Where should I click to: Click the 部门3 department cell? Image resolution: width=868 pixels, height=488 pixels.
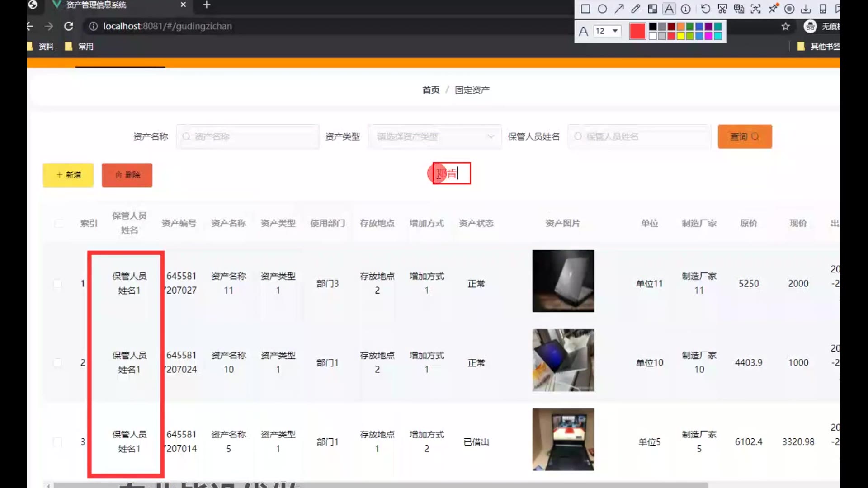[327, 284]
